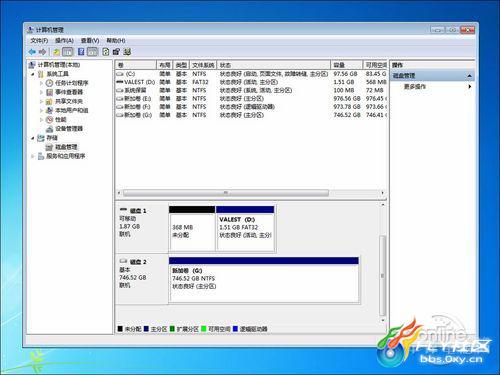Sort by the 容量 column header
Image resolution: width=500 pixels, height=375 pixels.
tap(346, 65)
